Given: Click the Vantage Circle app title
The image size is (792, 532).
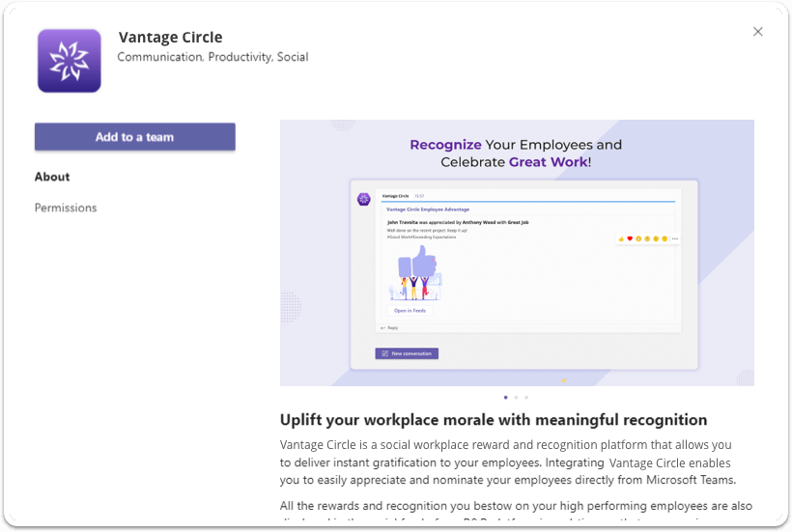Looking at the screenshot, I should (x=170, y=38).
